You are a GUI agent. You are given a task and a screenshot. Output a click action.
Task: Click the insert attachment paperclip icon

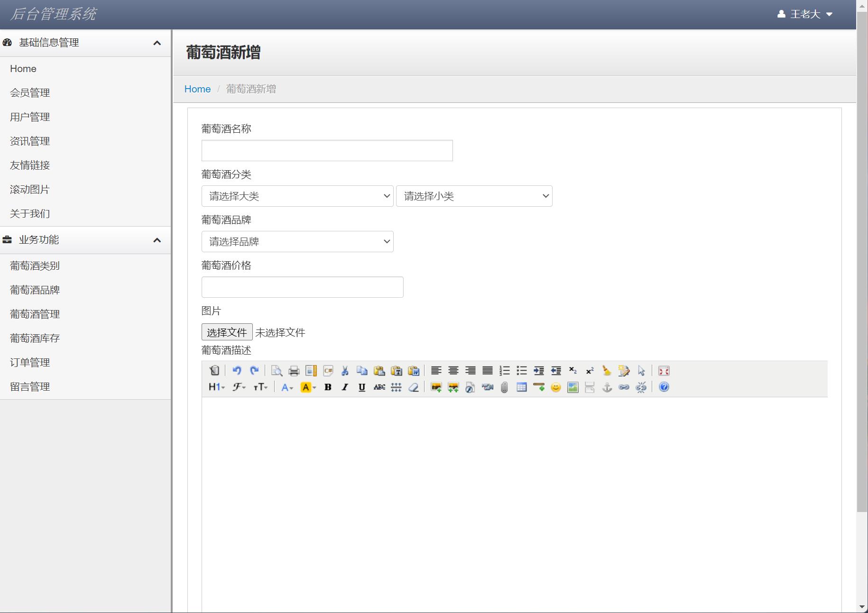coord(504,387)
